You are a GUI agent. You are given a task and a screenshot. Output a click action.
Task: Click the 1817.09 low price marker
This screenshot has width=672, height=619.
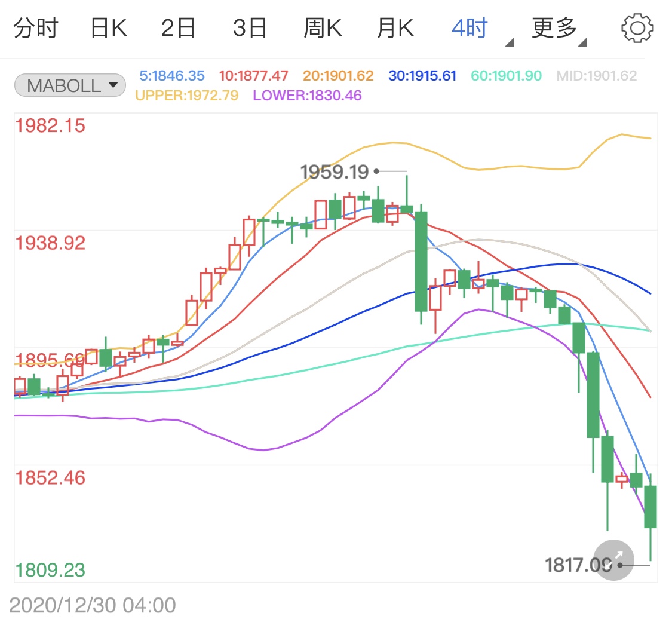578,565
